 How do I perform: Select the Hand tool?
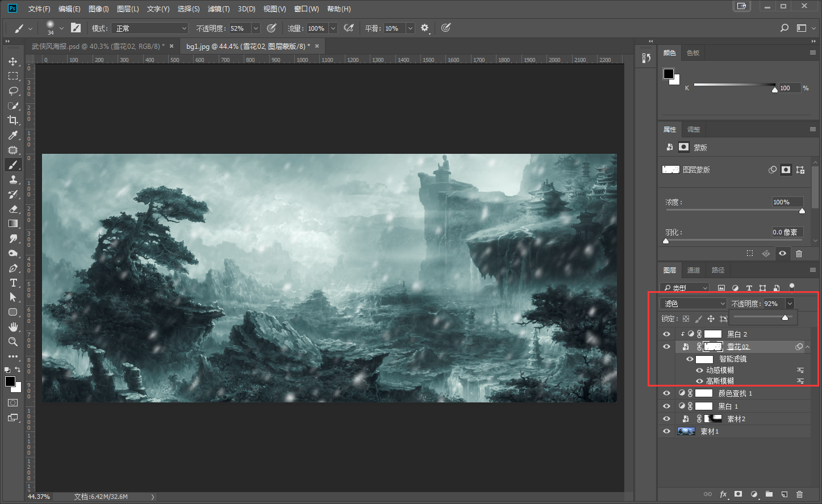tap(13, 327)
